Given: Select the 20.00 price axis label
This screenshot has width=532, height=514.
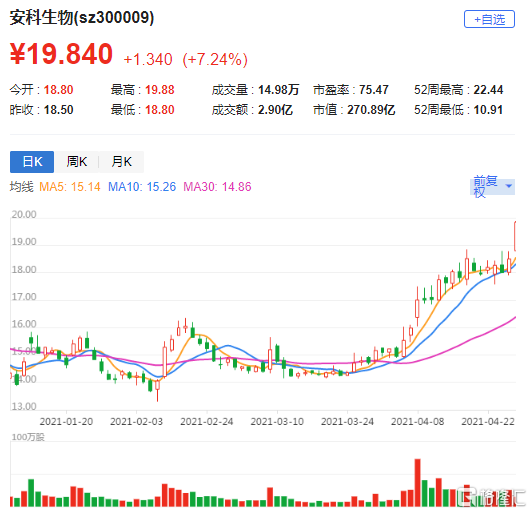Looking at the screenshot, I should coord(24,215).
